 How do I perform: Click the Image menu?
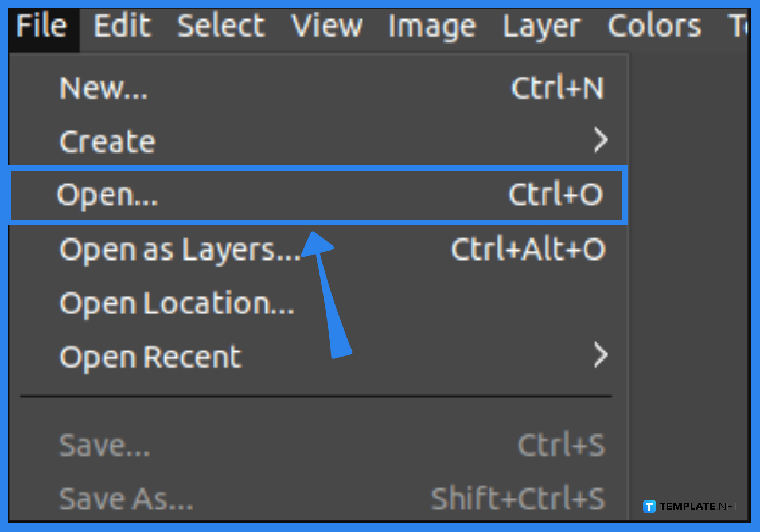[431, 26]
